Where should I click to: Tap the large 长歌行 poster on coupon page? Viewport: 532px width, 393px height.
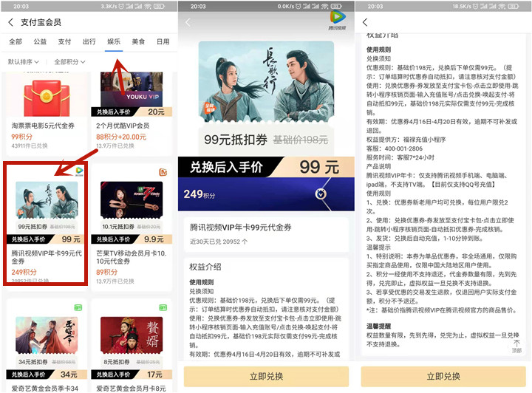click(266, 81)
